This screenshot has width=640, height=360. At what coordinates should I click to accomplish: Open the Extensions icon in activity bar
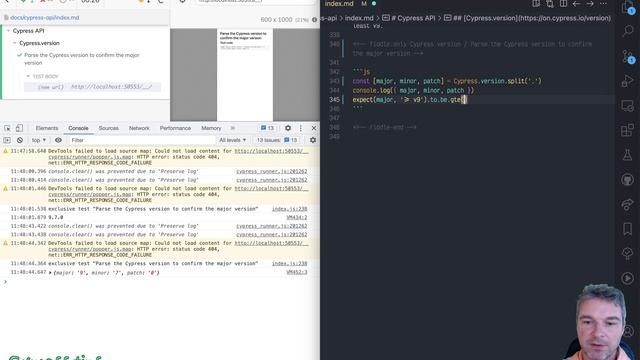pos(628,130)
